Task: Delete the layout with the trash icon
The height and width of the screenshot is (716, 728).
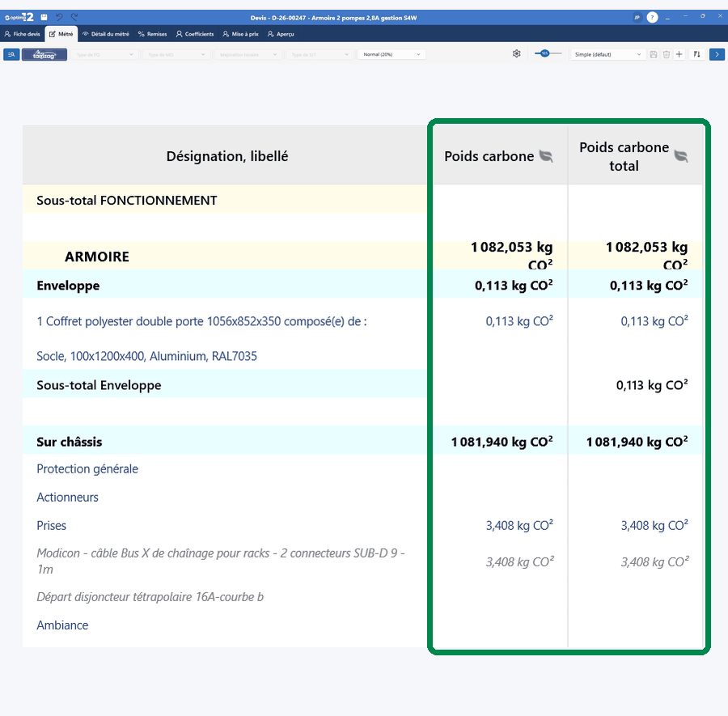Action: 667,54
